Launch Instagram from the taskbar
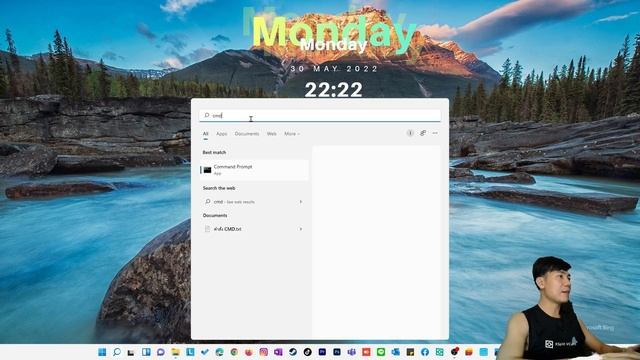Screen dimensions: 640x360 tap(264, 352)
